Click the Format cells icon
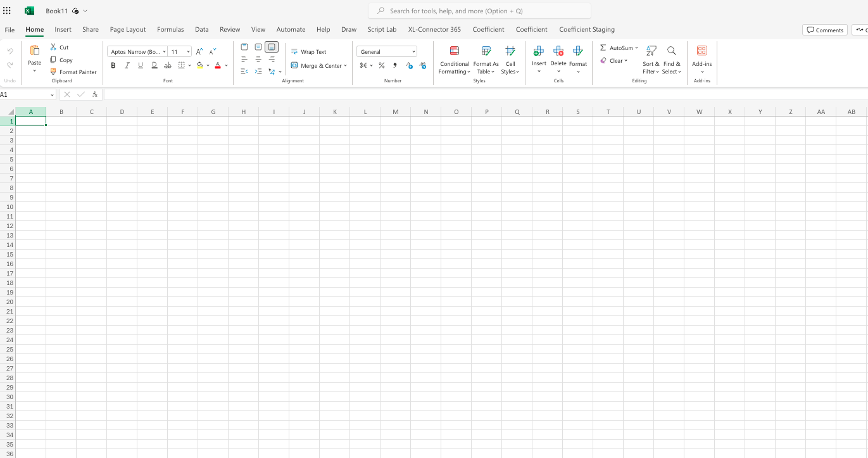 (578, 51)
